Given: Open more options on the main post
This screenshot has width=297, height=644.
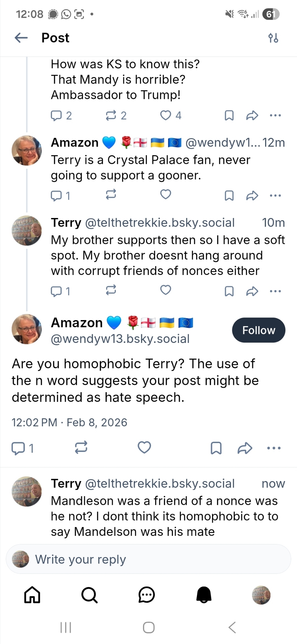Looking at the screenshot, I should 274,448.
